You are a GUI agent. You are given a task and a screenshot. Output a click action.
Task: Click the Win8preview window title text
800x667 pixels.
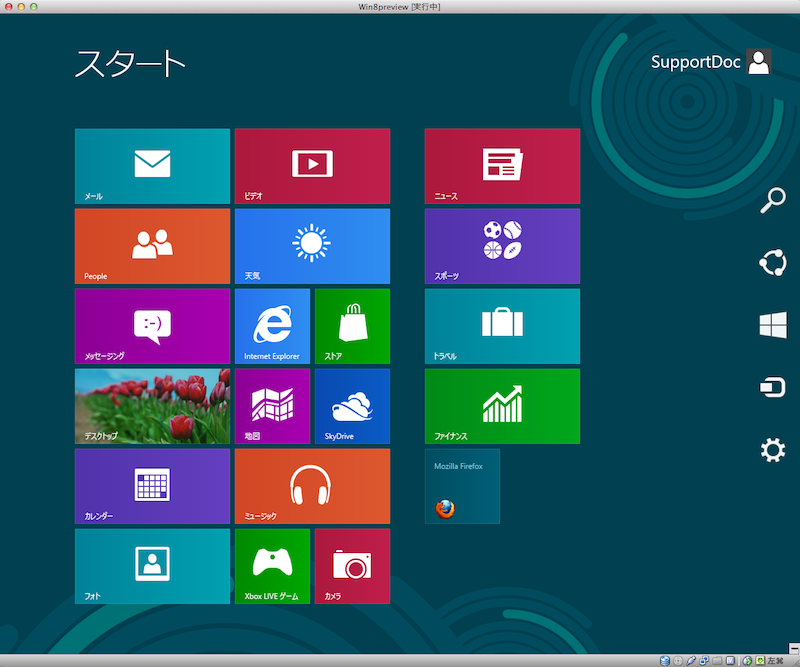point(399,7)
